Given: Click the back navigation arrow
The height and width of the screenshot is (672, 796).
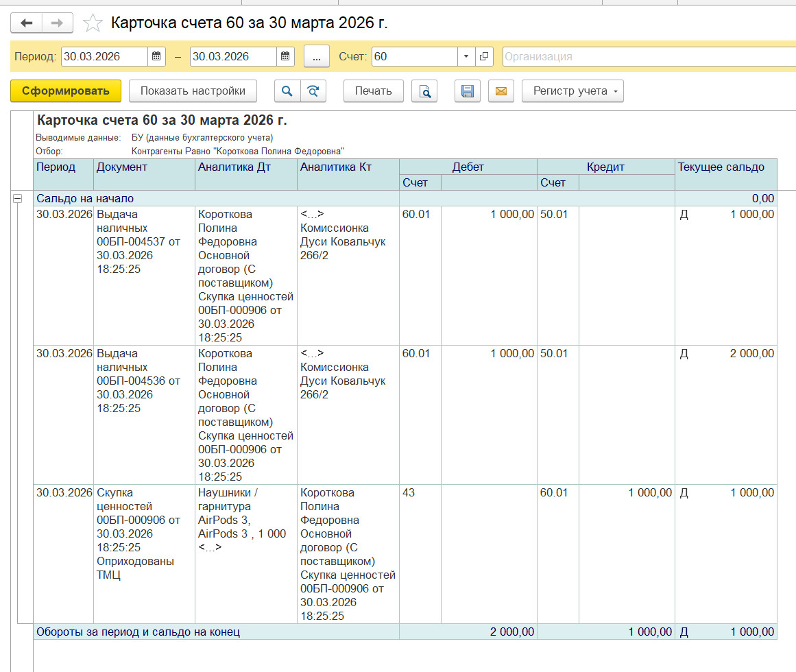Looking at the screenshot, I should pyautogui.click(x=27, y=23).
